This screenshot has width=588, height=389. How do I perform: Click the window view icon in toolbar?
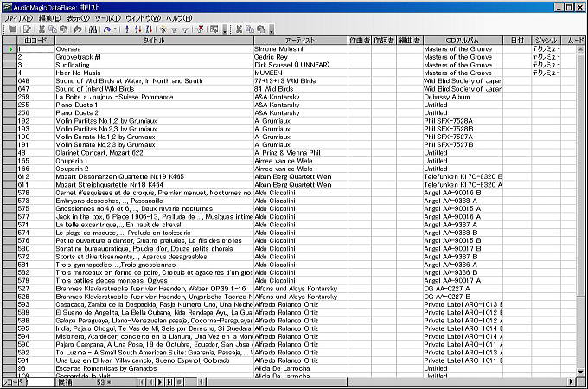point(214,29)
